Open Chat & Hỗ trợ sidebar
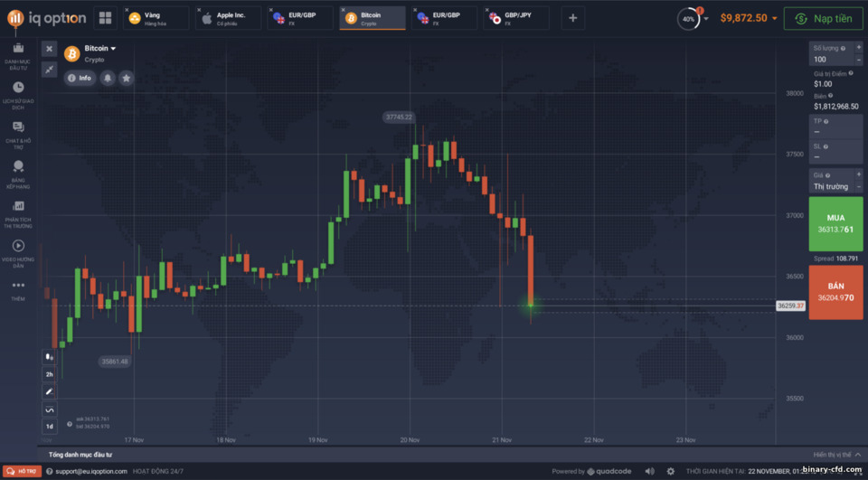Image resolution: width=868 pixels, height=480 pixels. [18, 135]
